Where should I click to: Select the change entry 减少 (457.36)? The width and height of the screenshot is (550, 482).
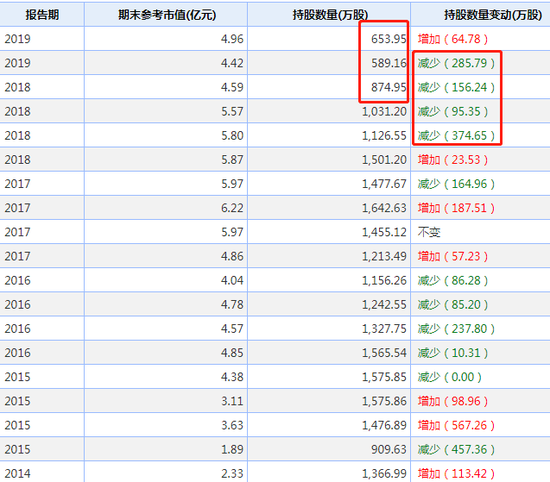[456, 449]
